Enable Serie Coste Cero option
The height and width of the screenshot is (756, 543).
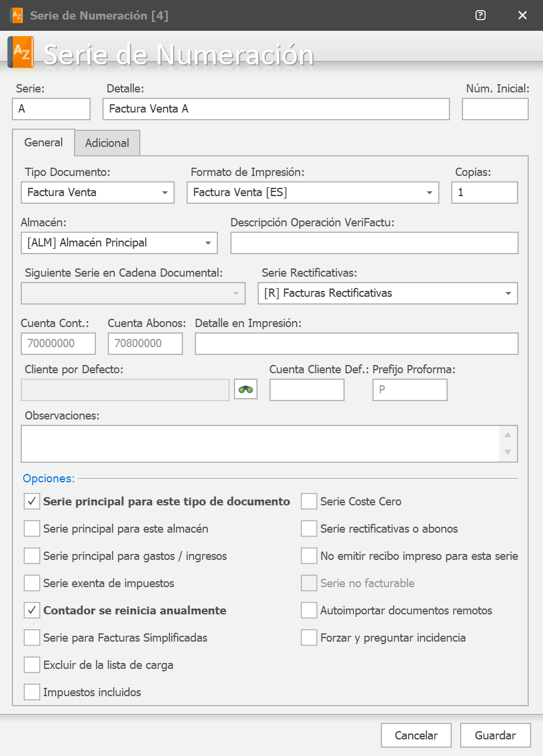309,501
